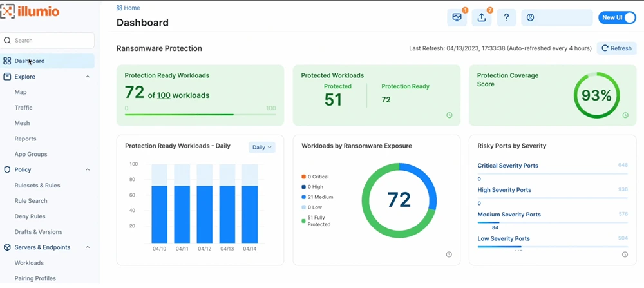Collapse the Servers & Endpoints section
Image resolution: width=644 pixels, height=288 pixels.
[x=88, y=247]
